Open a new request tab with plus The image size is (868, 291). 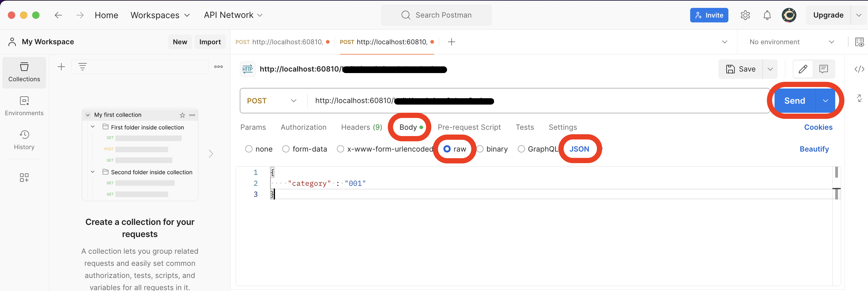point(451,42)
